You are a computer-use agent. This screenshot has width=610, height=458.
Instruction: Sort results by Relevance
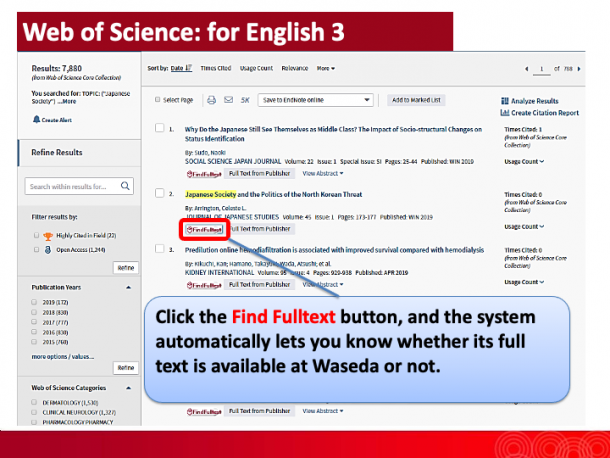pos(295,68)
